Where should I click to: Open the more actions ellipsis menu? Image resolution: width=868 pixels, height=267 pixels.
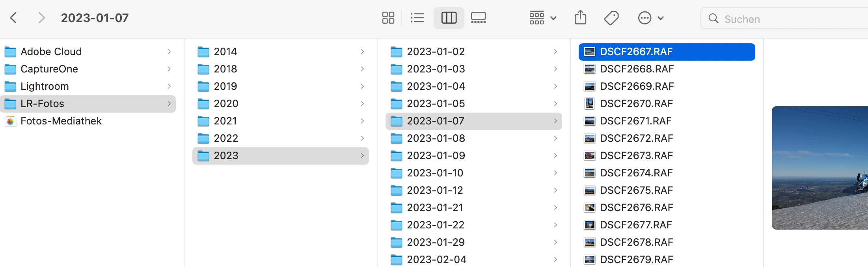(651, 18)
